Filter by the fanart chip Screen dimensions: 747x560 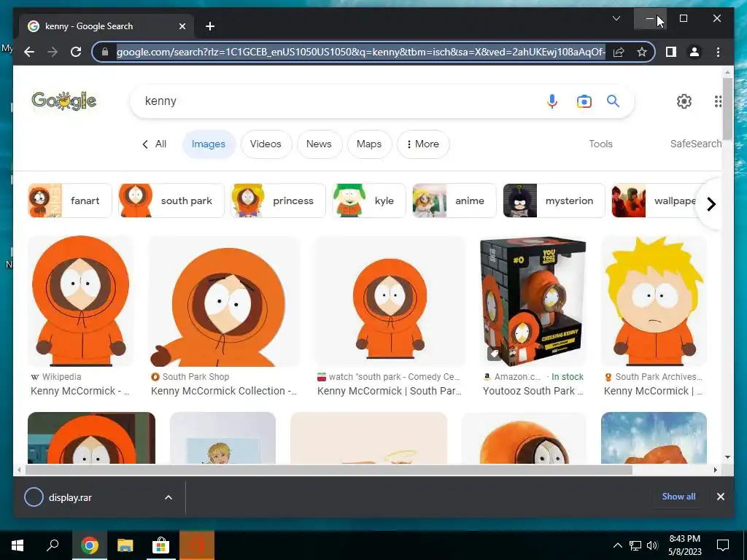click(70, 201)
